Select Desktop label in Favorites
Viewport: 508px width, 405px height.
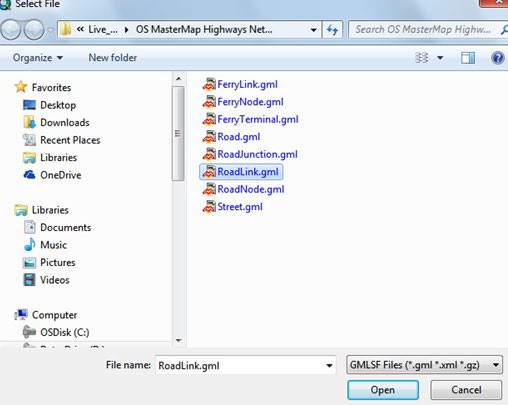[58, 105]
